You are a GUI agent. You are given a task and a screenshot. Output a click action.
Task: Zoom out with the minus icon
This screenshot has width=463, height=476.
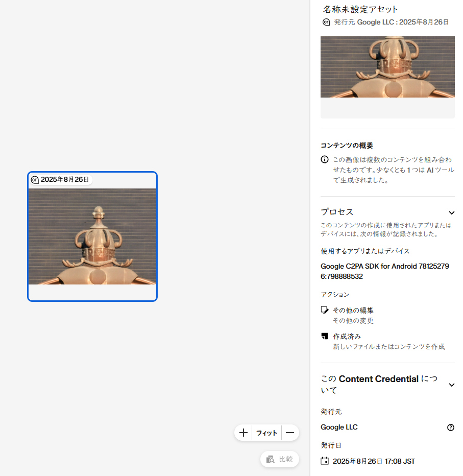pos(290,433)
